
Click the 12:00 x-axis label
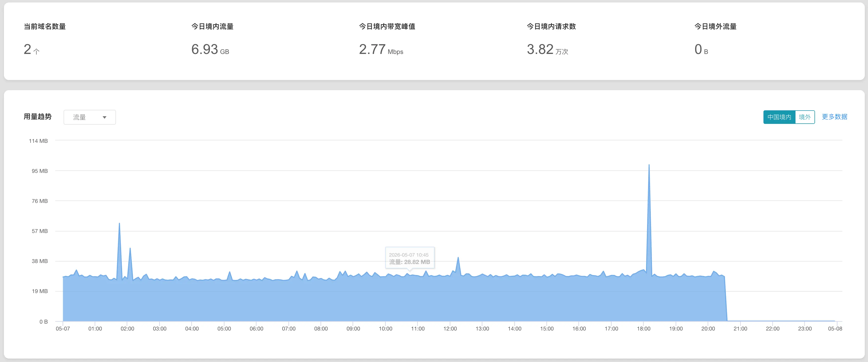[x=450, y=329]
